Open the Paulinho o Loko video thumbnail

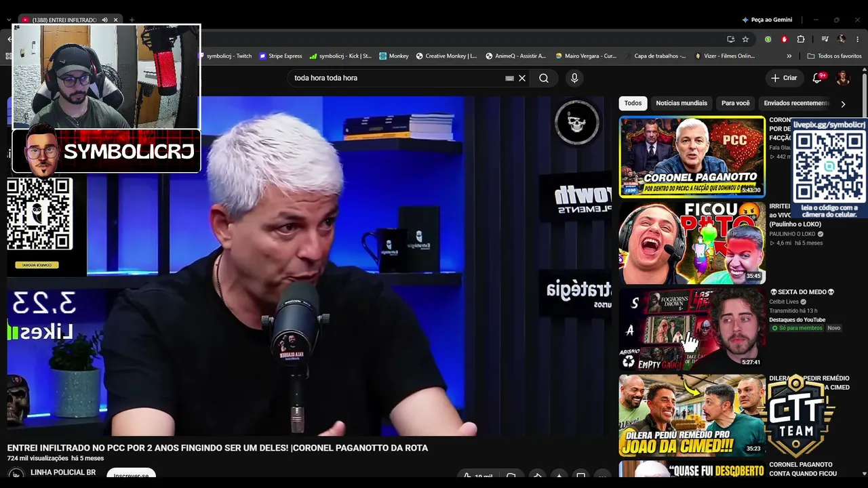(x=692, y=243)
